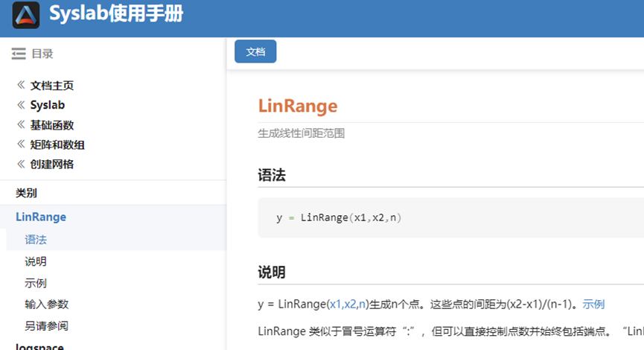
Task: Jump to 语法 section in sidebar
Action: point(36,240)
